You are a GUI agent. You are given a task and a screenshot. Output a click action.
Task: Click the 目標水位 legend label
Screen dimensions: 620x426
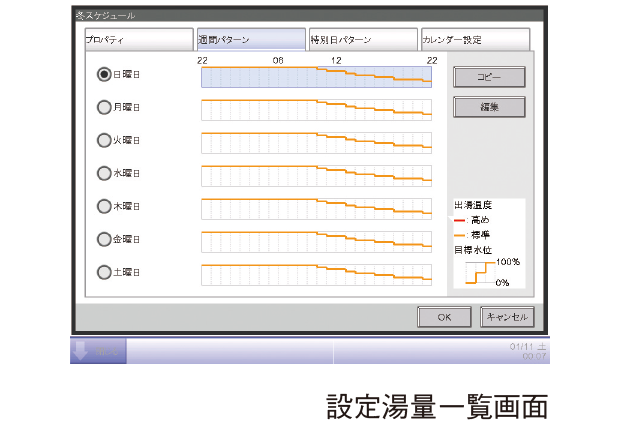point(473,250)
